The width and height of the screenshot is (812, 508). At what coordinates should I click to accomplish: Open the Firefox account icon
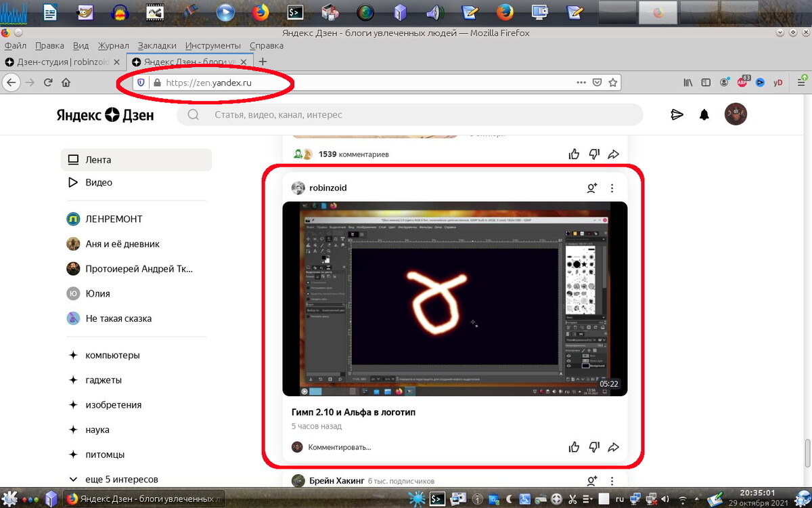[x=725, y=83]
